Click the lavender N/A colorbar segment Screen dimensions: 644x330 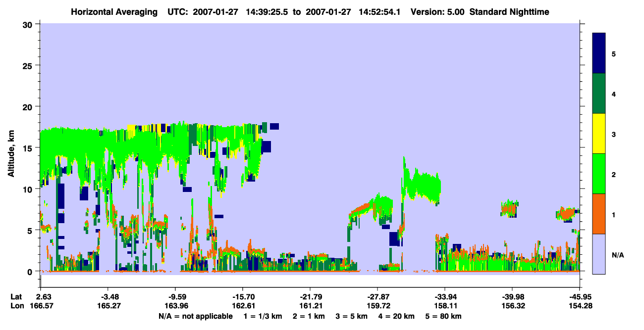click(599, 254)
